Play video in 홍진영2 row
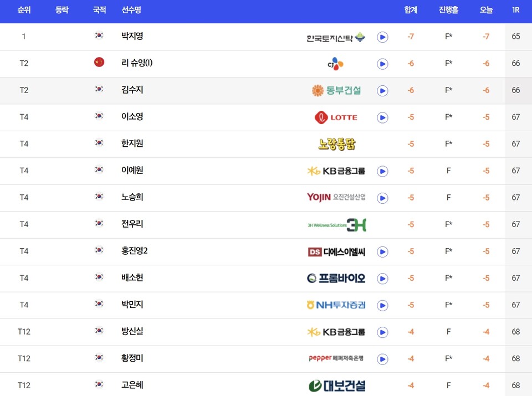 click(382, 251)
